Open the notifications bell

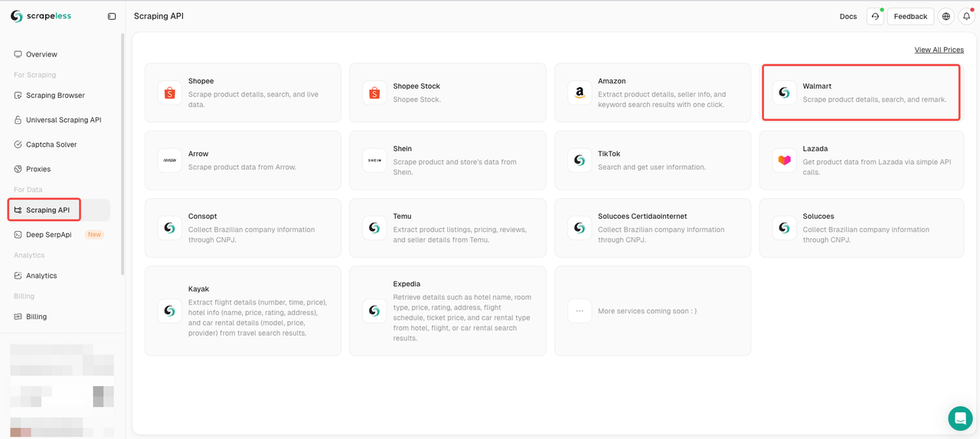pyautogui.click(x=967, y=16)
